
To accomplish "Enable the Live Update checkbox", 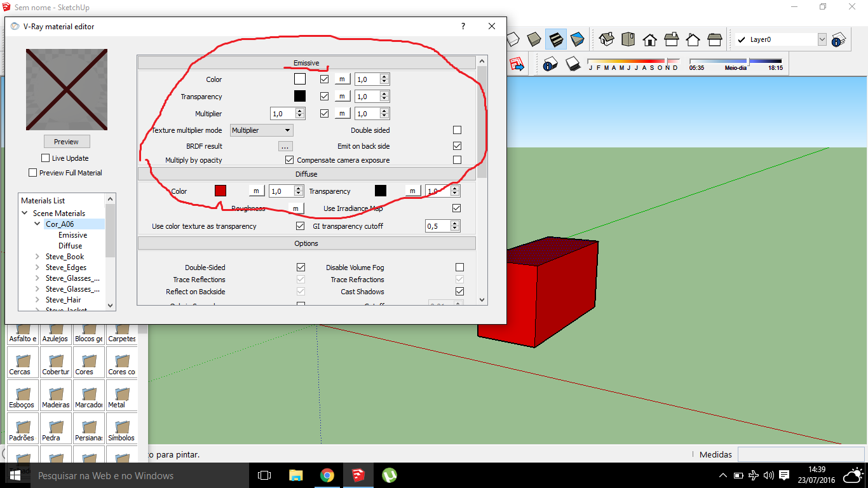I will (x=45, y=158).
